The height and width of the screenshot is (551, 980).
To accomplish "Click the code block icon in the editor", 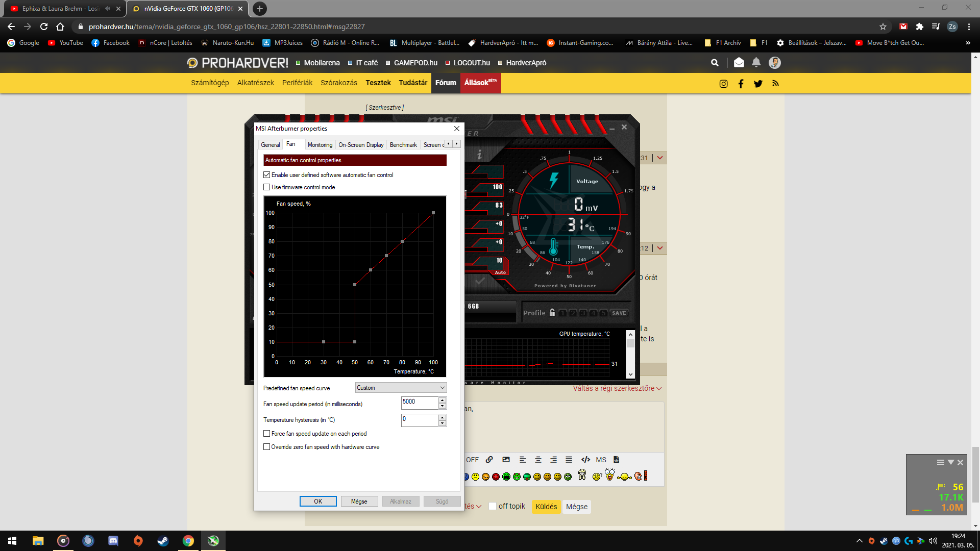I will point(585,460).
